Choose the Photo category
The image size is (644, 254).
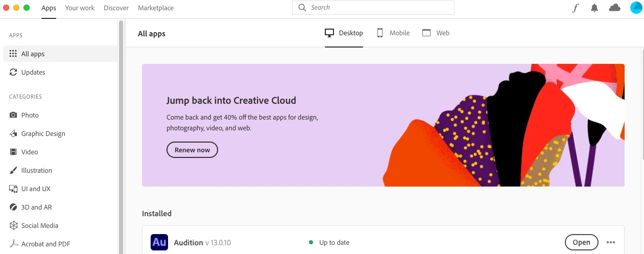(60, 115)
